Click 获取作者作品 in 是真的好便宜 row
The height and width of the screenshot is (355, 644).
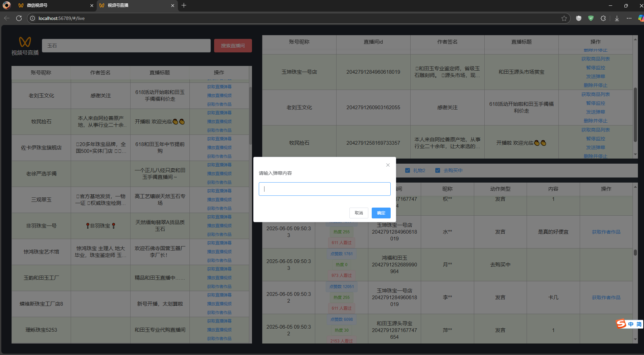tap(606, 232)
